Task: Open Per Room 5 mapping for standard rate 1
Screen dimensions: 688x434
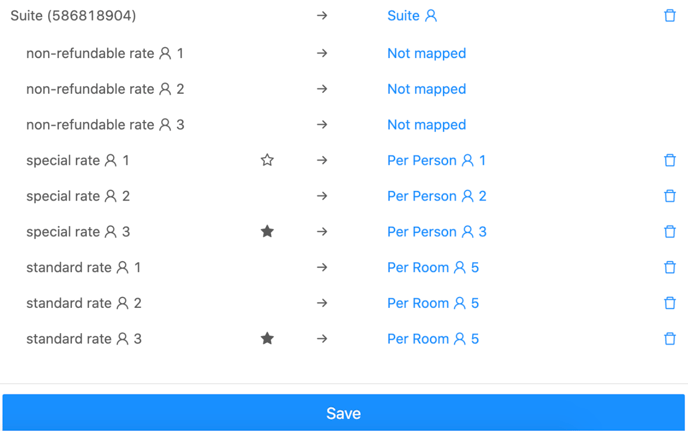Action: click(x=433, y=267)
